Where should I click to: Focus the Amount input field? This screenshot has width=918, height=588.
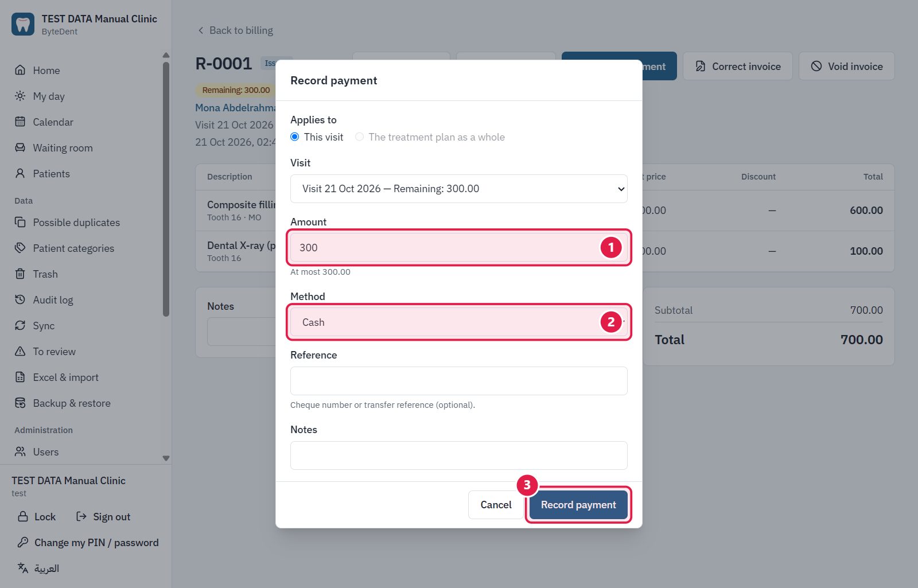(459, 247)
